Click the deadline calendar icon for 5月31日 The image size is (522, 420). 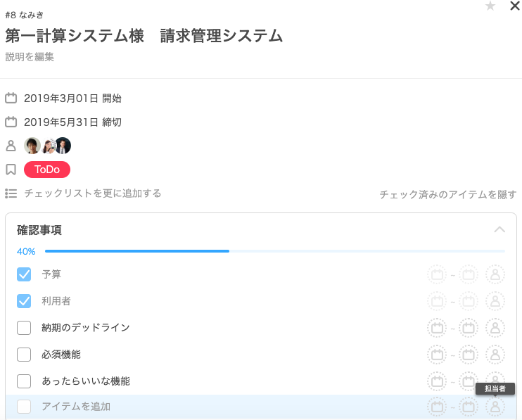11,122
